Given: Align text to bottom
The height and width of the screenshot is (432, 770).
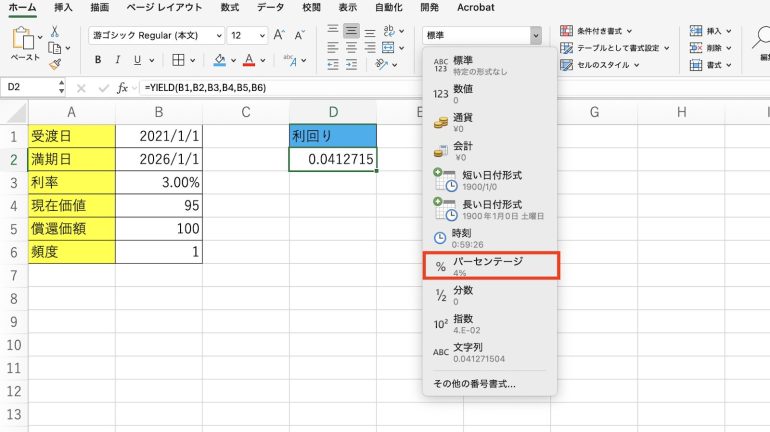Looking at the screenshot, I should (x=370, y=32).
